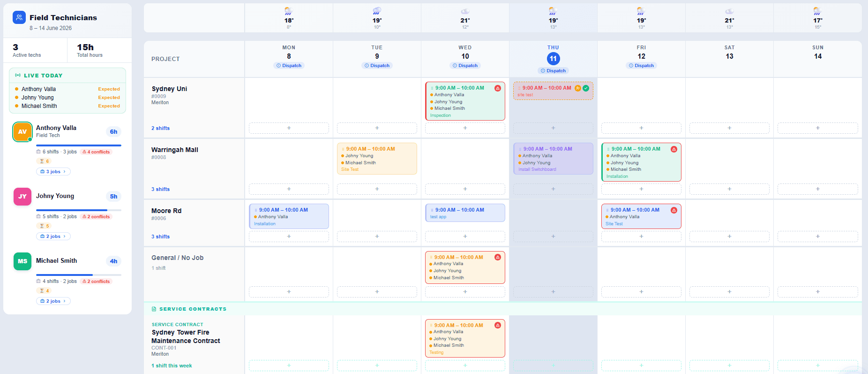Open Wednesday 10 Dispatch
The image size is (868, 374).
465,66
